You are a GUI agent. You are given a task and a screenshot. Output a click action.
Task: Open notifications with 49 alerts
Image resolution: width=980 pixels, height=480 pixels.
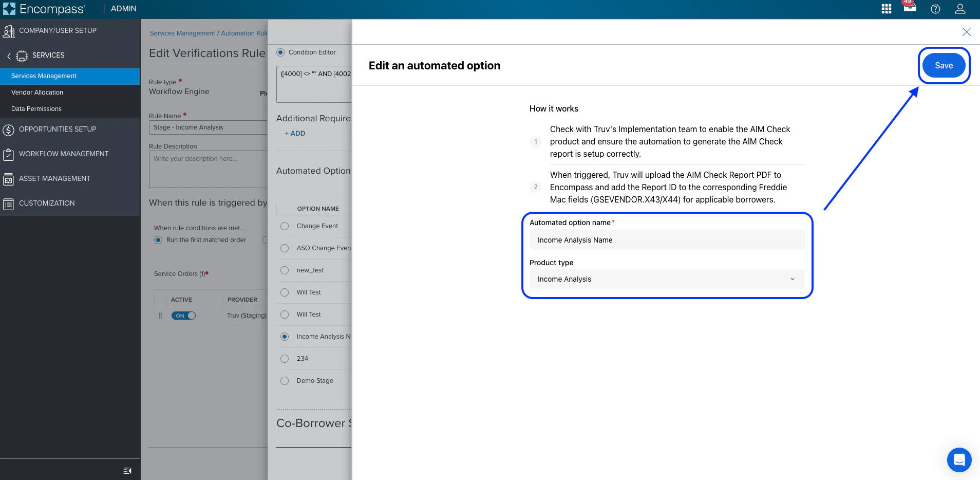pos(910,9)
